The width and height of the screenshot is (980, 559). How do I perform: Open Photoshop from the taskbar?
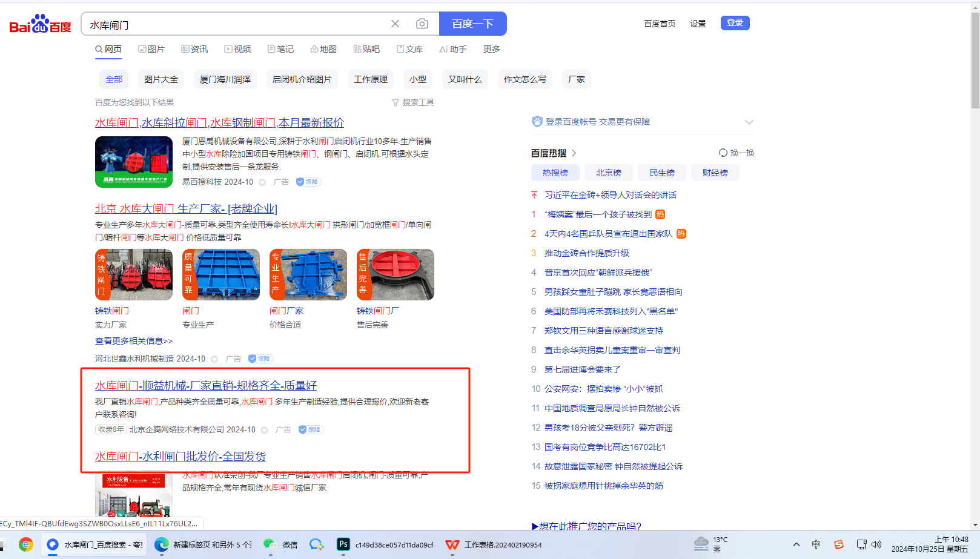385,544
